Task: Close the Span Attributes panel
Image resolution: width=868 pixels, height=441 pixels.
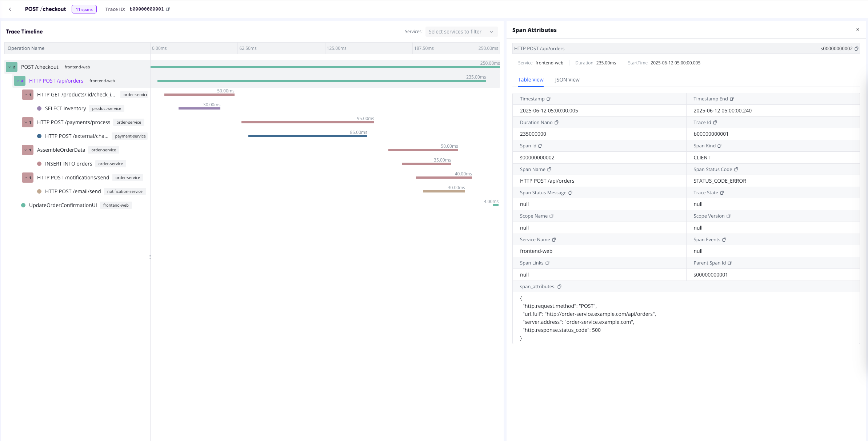Action: point(858,30)
